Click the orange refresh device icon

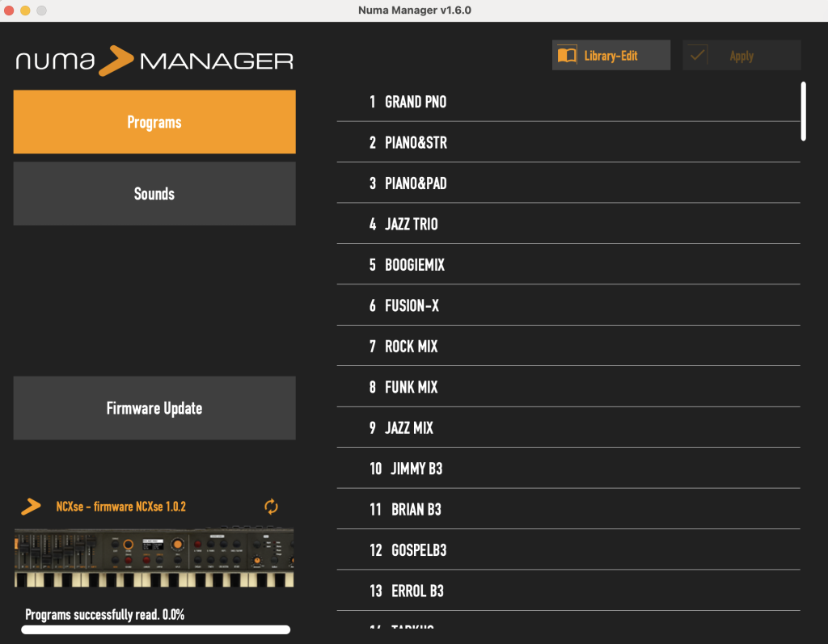271,507
